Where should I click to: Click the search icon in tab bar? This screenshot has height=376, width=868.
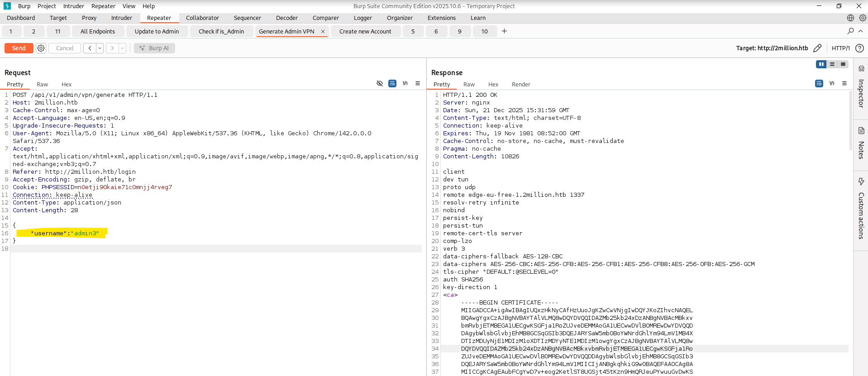tap(850, 31)
